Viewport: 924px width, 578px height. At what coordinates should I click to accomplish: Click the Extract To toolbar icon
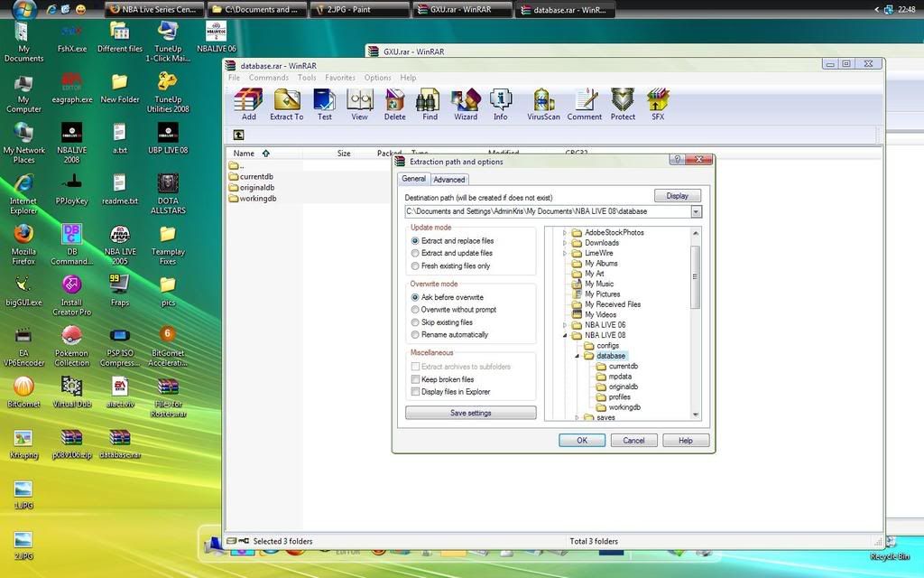(286, 105)
